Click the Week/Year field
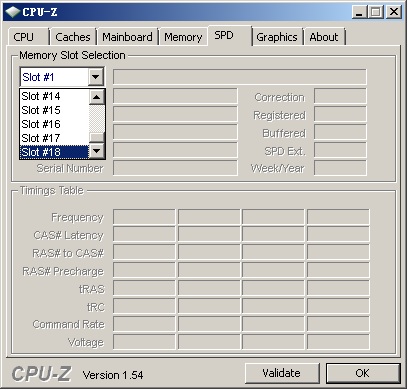408x390 pixels. tap(340, 168)
